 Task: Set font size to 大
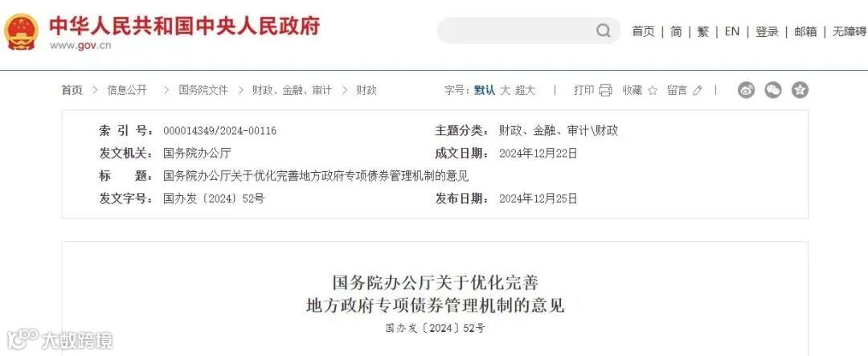point(505,90)
